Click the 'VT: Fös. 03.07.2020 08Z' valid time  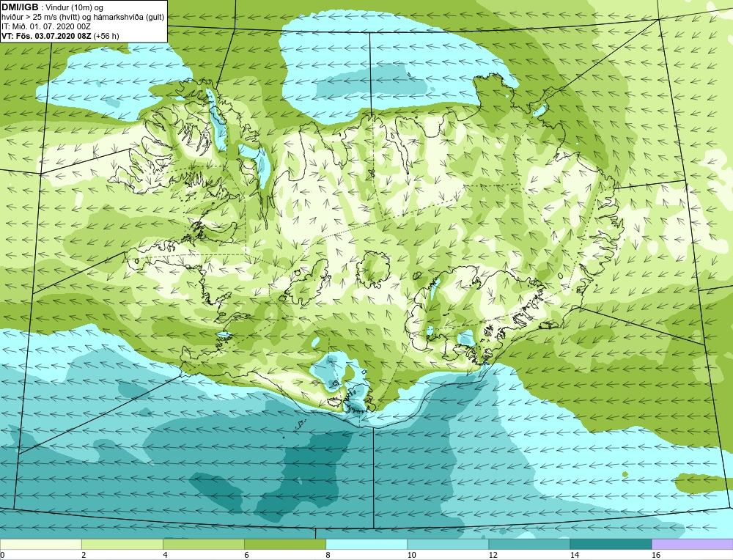(47, 36)
